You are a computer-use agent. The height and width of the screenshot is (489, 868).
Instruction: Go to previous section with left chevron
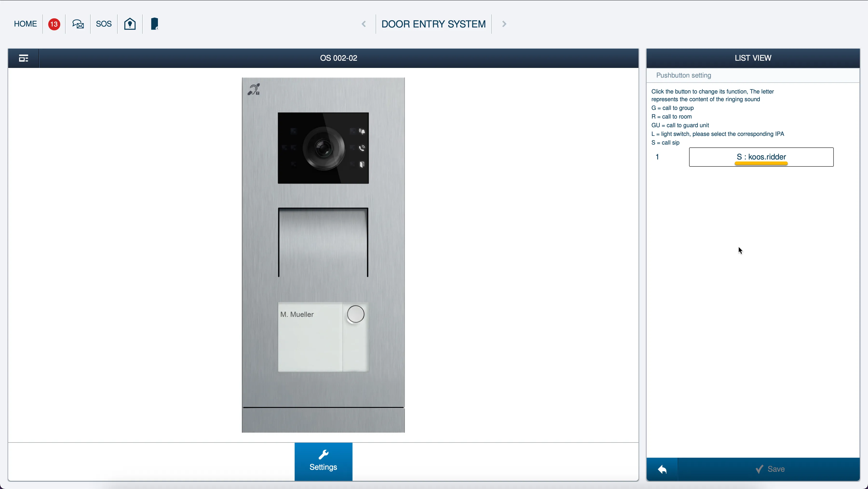tap(364, 24)
